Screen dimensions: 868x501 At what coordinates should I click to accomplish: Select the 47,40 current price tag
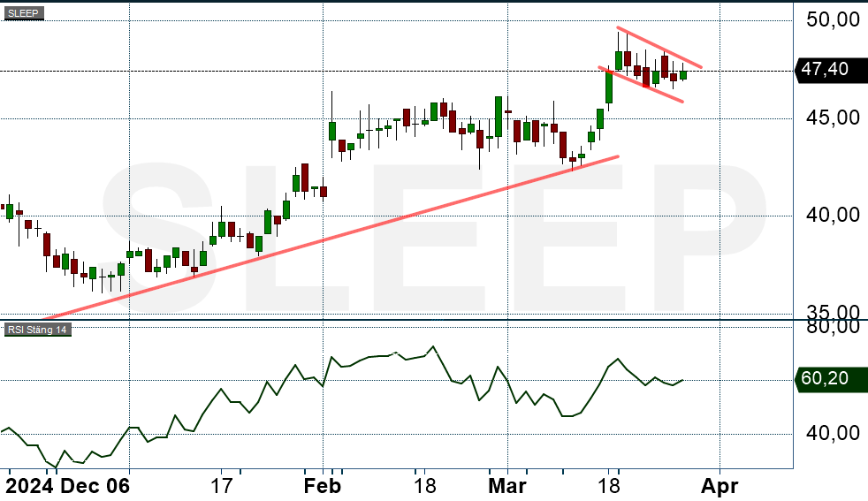(x=830, y=69)
